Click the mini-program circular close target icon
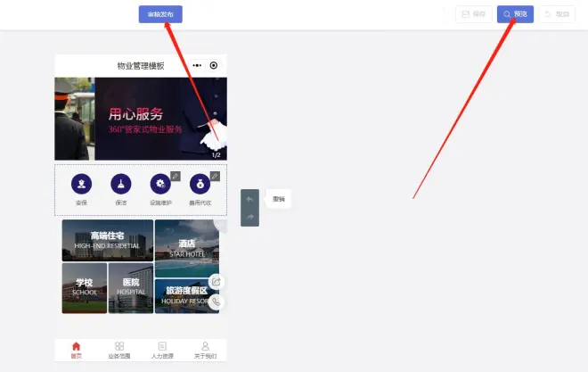The height and width of the screenshot is (372, 588). tap(214, 66)
